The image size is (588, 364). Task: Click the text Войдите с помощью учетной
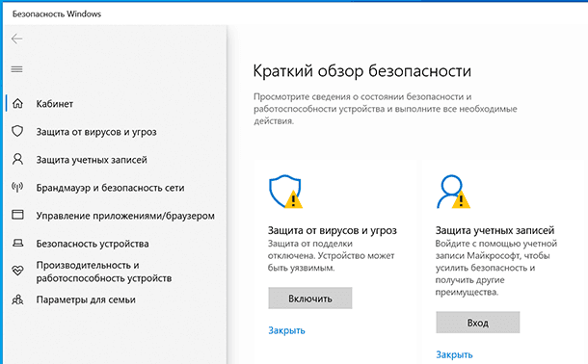[496, 244]
